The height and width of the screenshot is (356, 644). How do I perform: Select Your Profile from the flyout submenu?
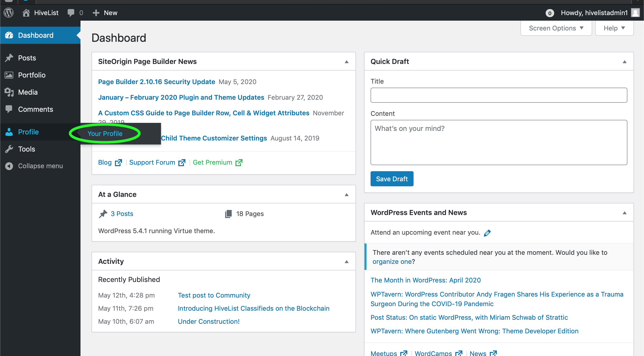pyautogui.click(x=105, y=134)
